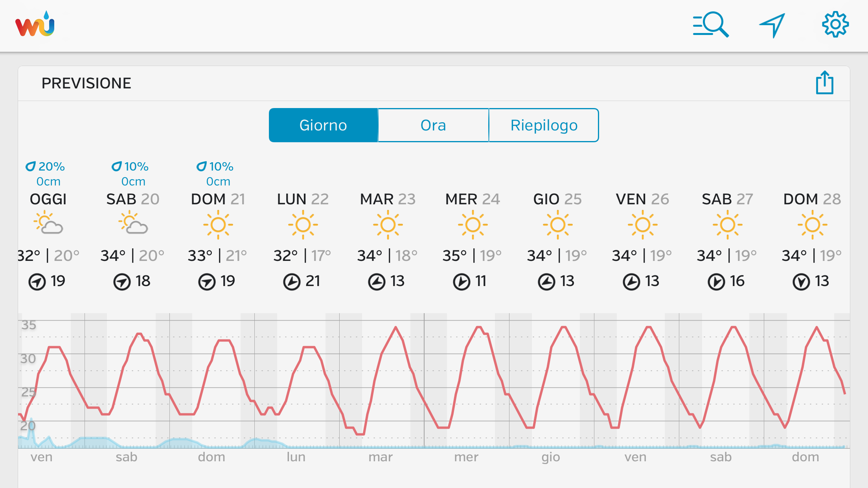Open the location search list icon
The image size is (868, 488).
tap(710, 25)
